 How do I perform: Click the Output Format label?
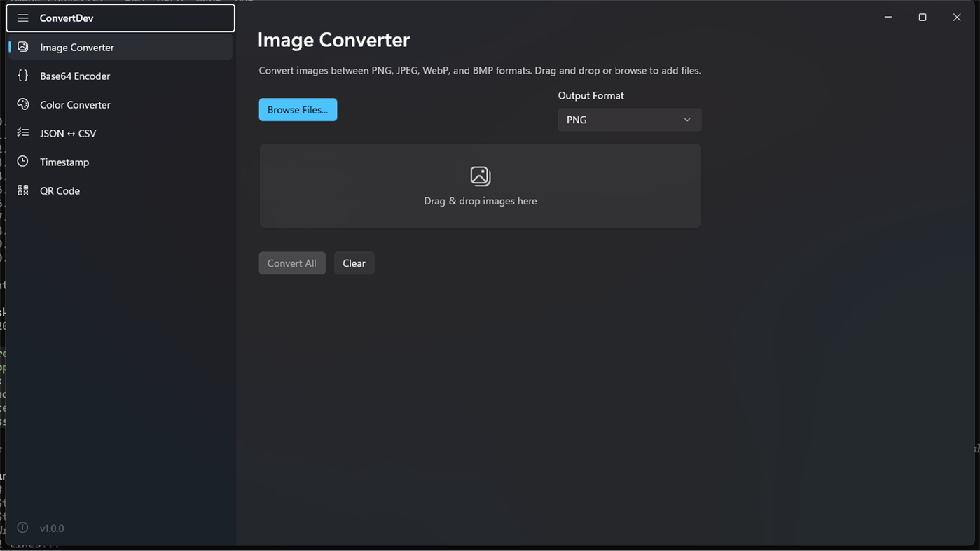tap(591, 95)
